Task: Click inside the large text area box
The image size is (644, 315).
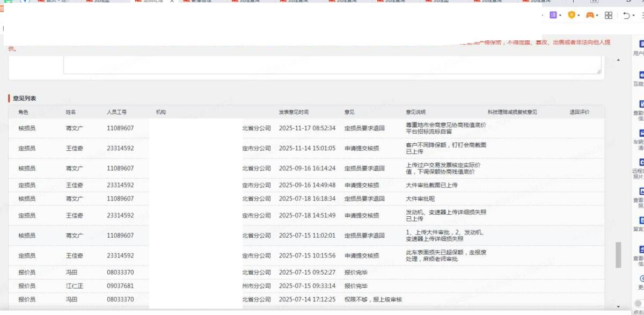Action: tap(332, 63)
